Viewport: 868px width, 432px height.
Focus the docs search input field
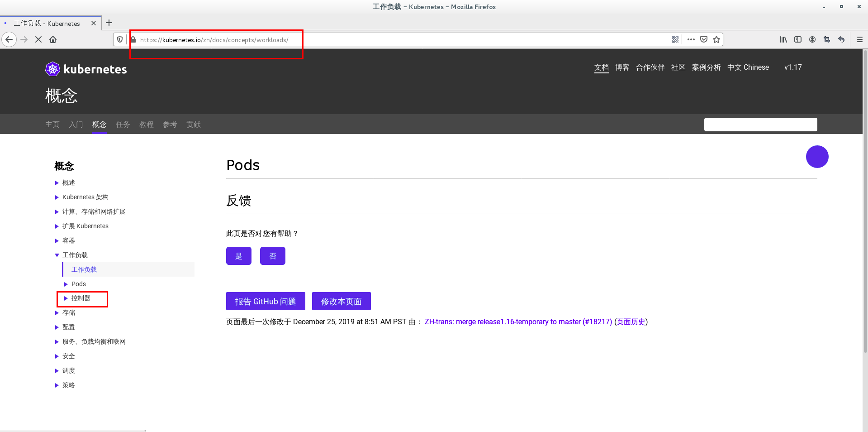pyautogui.click(x=761, y=125)
